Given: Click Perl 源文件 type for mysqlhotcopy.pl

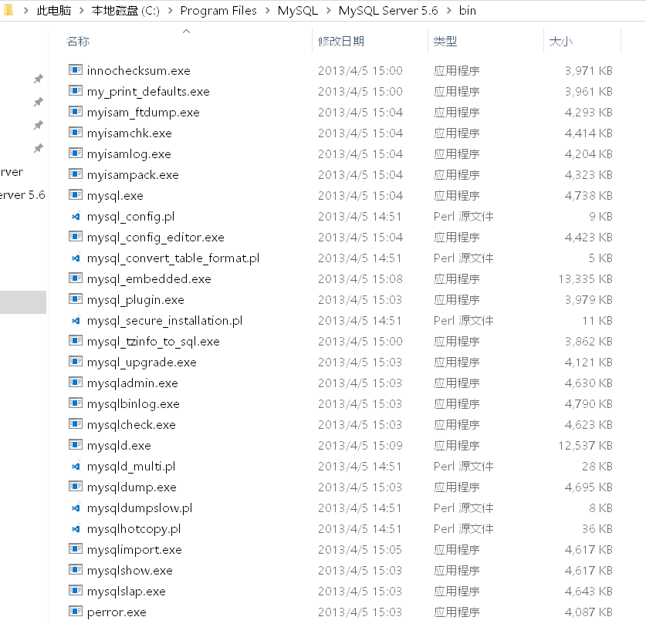Looking at the screenshot, I should click(464, 529).
